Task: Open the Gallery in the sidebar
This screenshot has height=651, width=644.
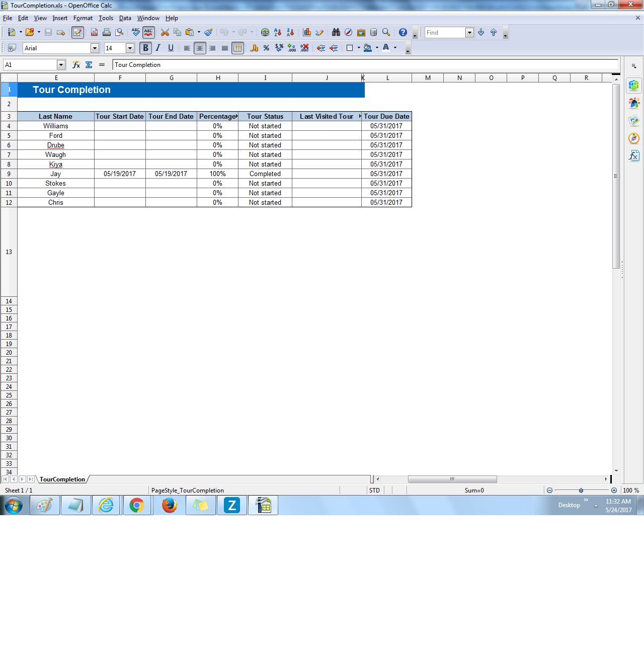Action: [x=634, y=121]
